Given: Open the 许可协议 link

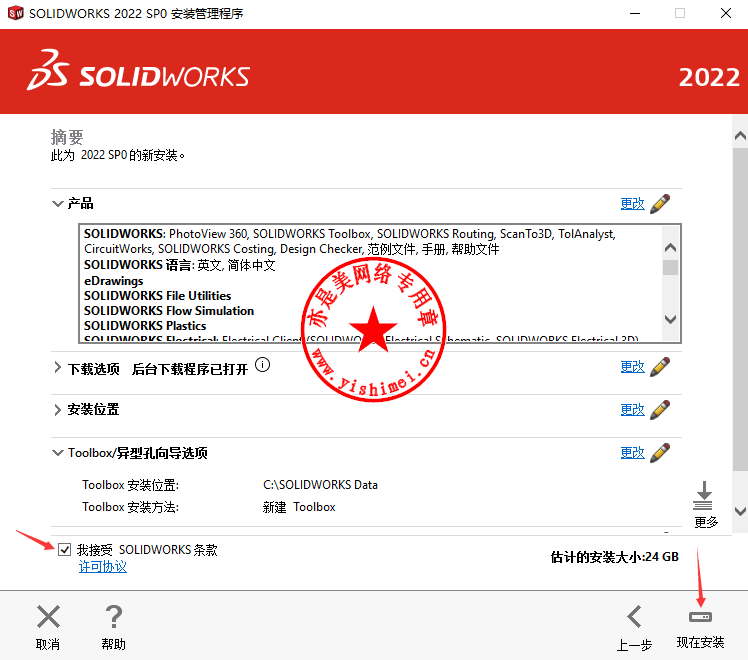Looking at the screenshot, I should 103,567.
